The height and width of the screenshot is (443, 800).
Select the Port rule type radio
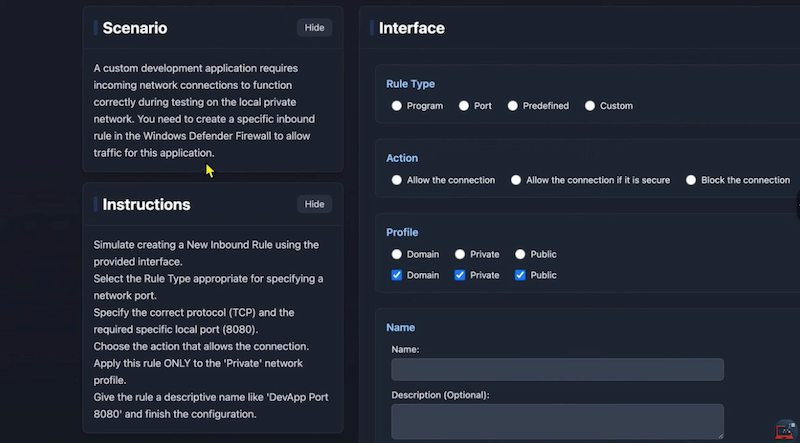pos(464,106)
